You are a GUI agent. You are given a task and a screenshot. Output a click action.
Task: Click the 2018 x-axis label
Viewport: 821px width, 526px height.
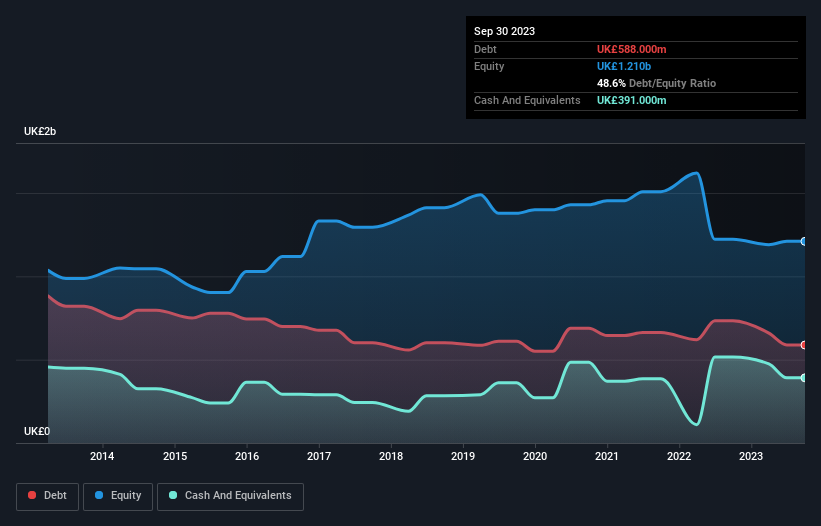[x=391, y=457]
